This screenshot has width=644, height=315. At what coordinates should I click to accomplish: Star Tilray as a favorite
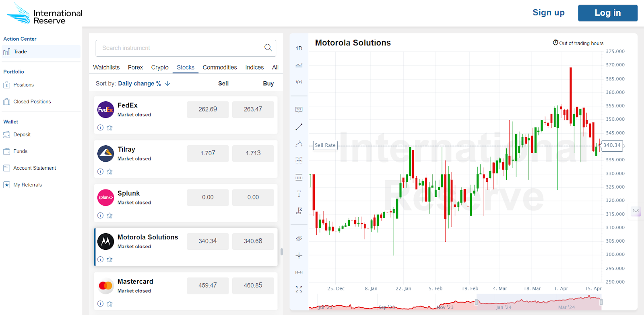tap(109, 171)
